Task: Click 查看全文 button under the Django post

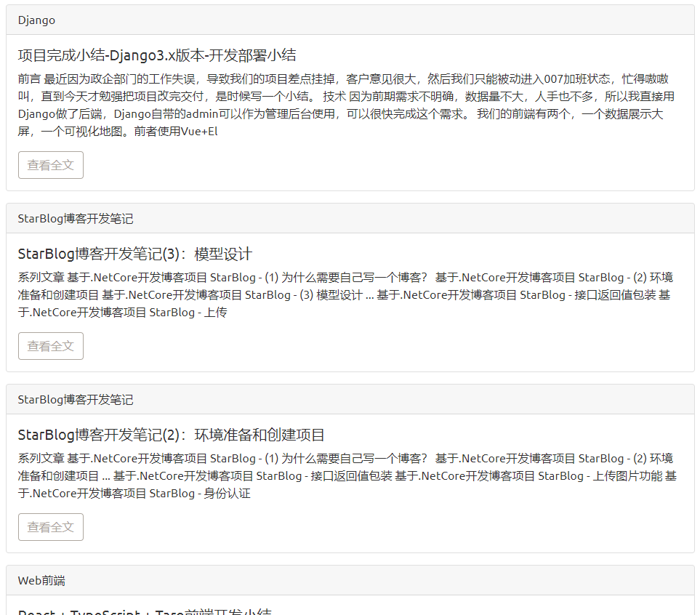Action: 50,165
